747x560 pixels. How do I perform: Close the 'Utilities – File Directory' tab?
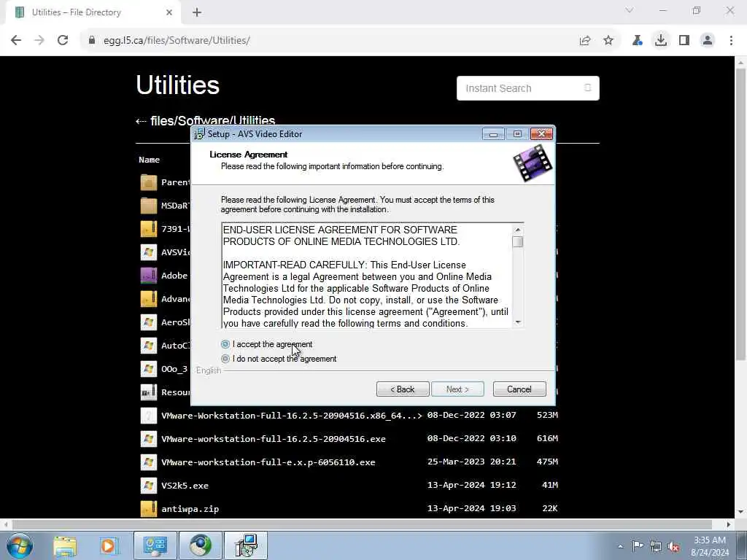click(x=169, y=12)
